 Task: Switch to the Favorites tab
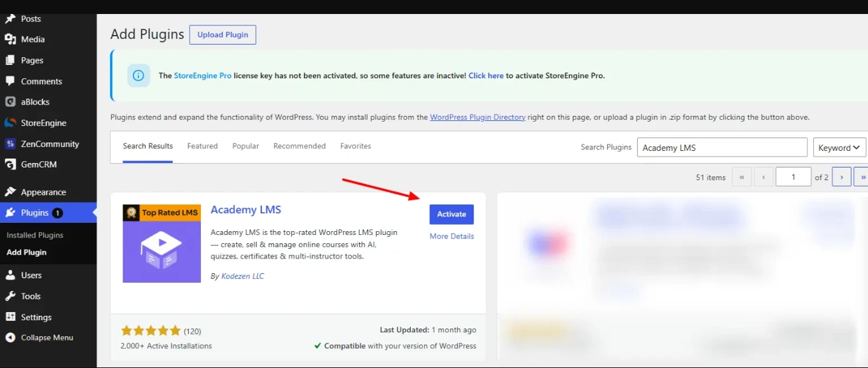pos(355,146)
